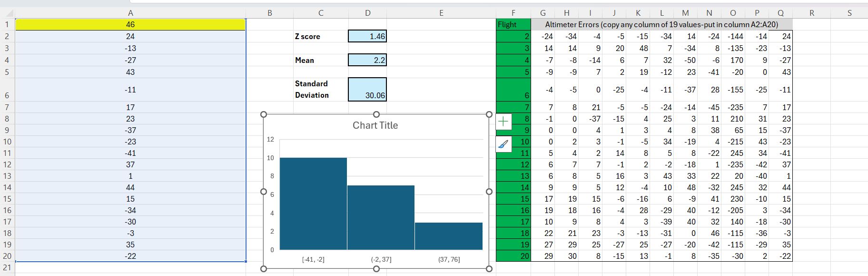868x276 pixels.
Task: Click the left-middle chart resize handle
Action: (264, 192)
